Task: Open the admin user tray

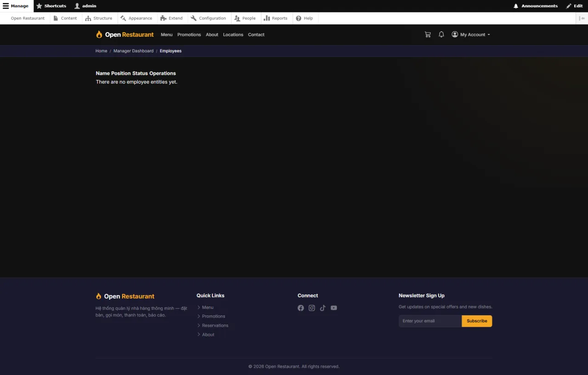Action: pyautogui.click(x=85, y=6)
